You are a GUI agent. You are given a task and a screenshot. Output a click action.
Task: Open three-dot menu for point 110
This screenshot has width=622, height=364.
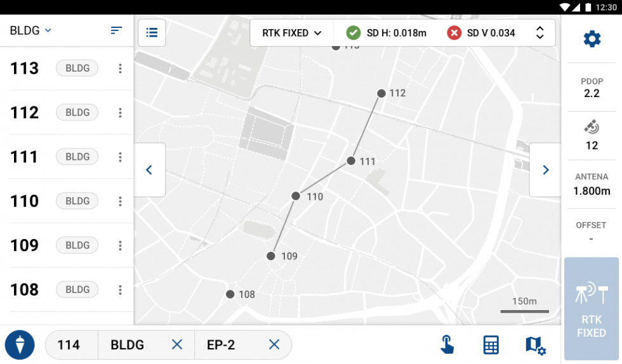point(120,201)
